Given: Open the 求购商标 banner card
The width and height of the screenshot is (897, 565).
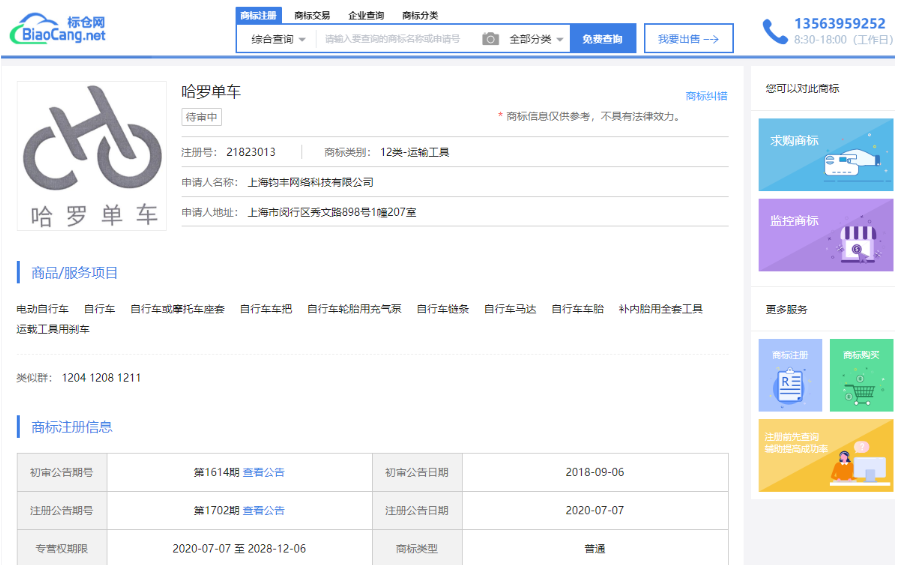Looking at the screenshot, I should [825, 154].
